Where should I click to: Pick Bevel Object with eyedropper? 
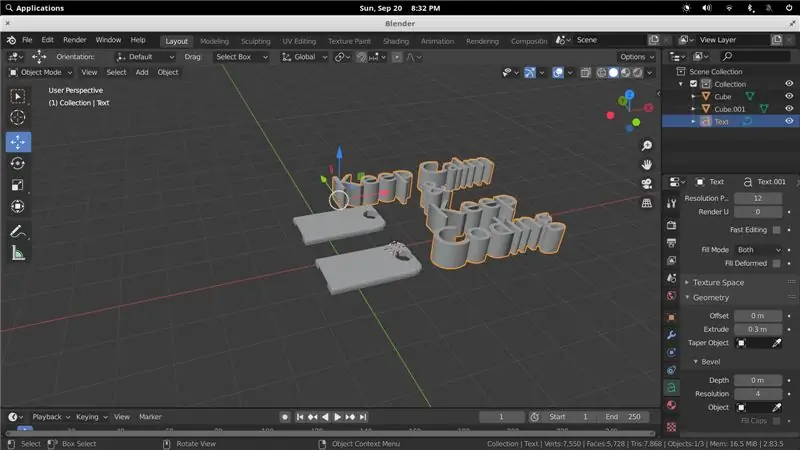[777, 407]
